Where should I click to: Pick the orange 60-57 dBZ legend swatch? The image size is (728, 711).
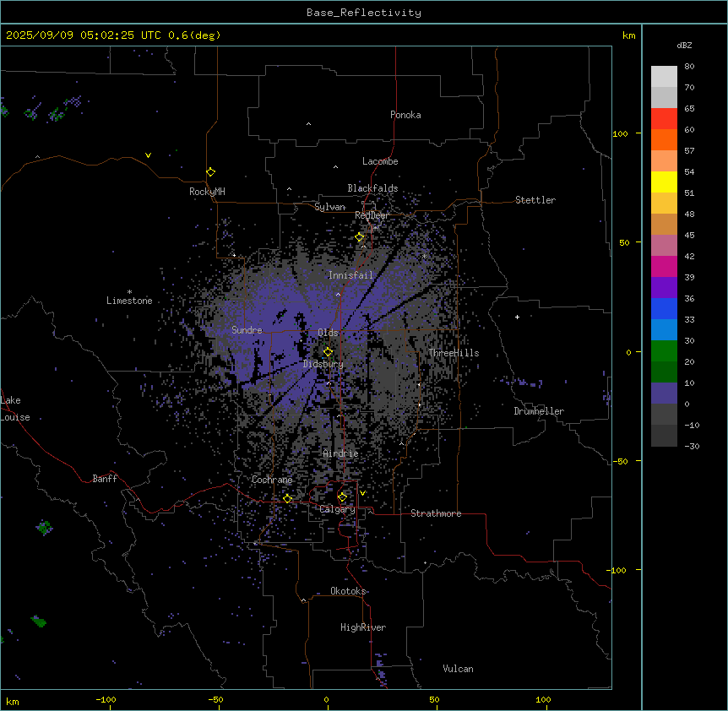[x=664, y=139]
